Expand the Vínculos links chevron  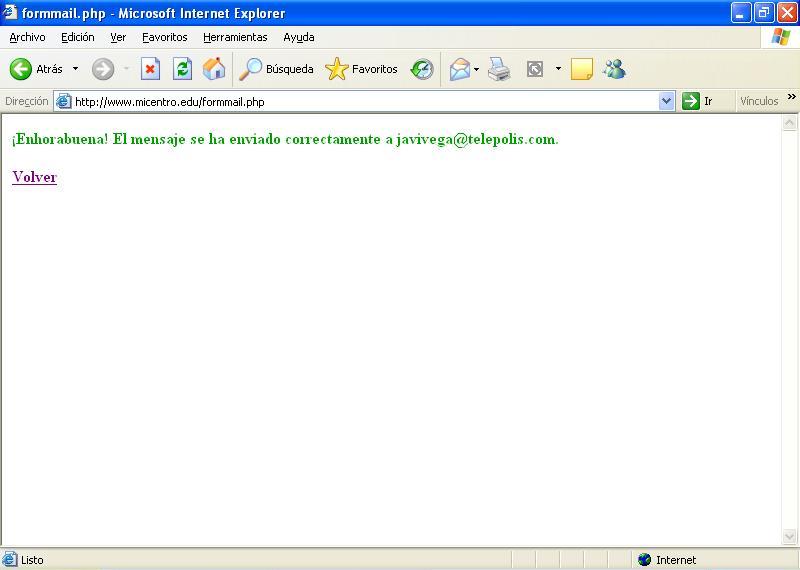pyautogui.click(x=791, y=98)
